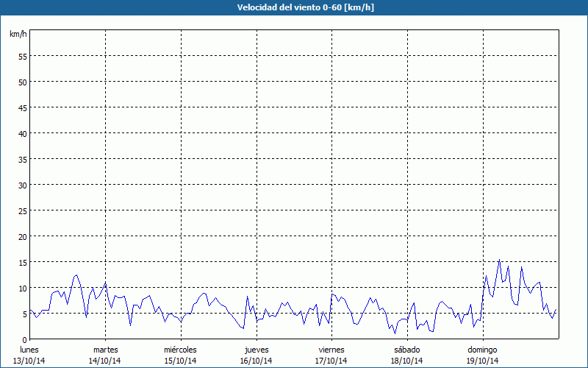The width and height of the screenshot is (588, 368).
Task: Click the 10 value on the y-axis
Action: [22, 288]
